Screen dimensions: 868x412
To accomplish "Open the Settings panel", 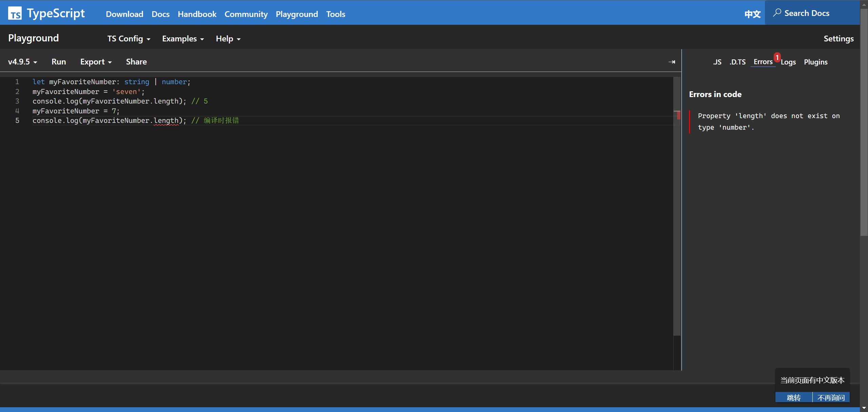I will point(838,39).
